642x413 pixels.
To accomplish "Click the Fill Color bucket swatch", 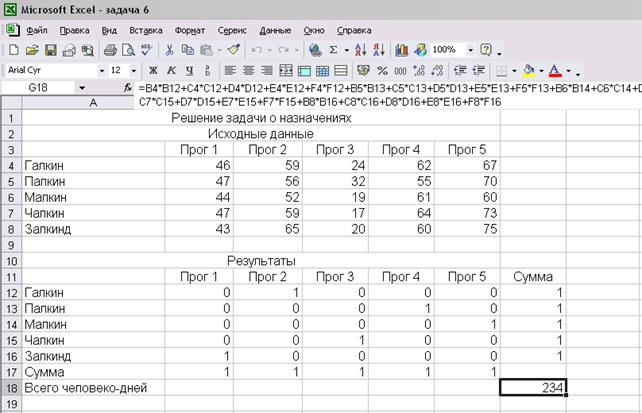I will [x=528, y=71].
